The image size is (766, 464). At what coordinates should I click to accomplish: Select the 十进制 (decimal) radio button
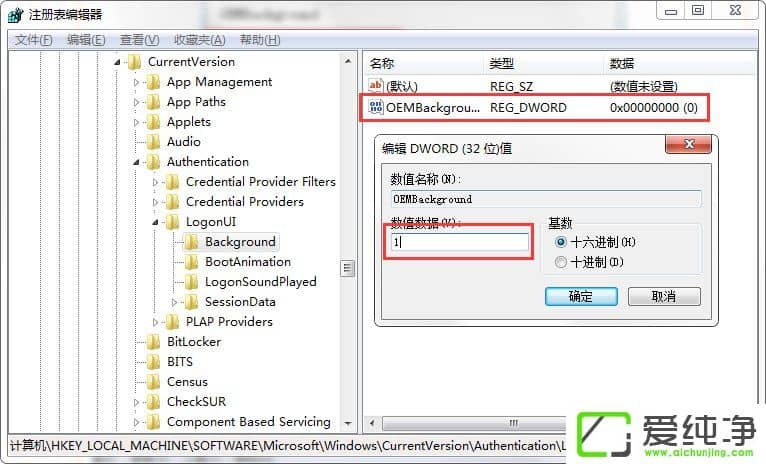pos(561,263)
